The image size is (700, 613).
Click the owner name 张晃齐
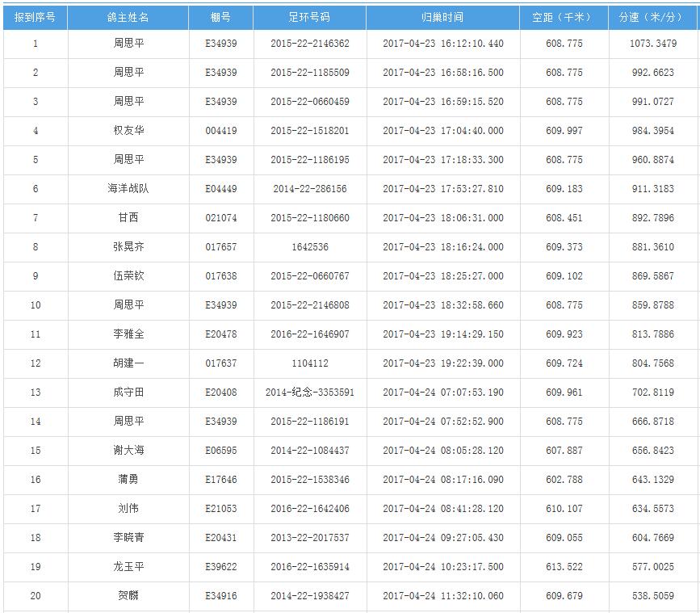coord(128,247)
